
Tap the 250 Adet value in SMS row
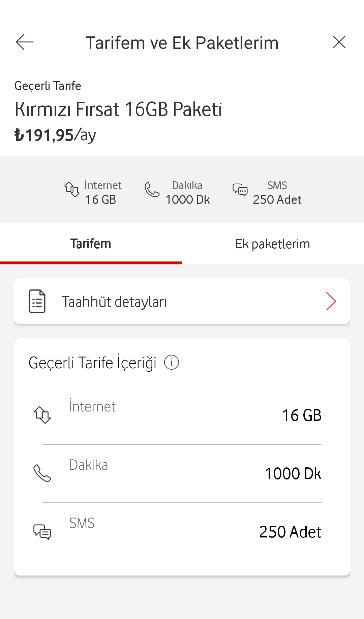[x=290, y=532]
